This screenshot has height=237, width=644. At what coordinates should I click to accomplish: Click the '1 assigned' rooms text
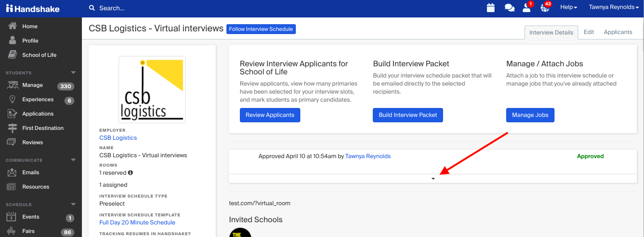pos(113,185)
